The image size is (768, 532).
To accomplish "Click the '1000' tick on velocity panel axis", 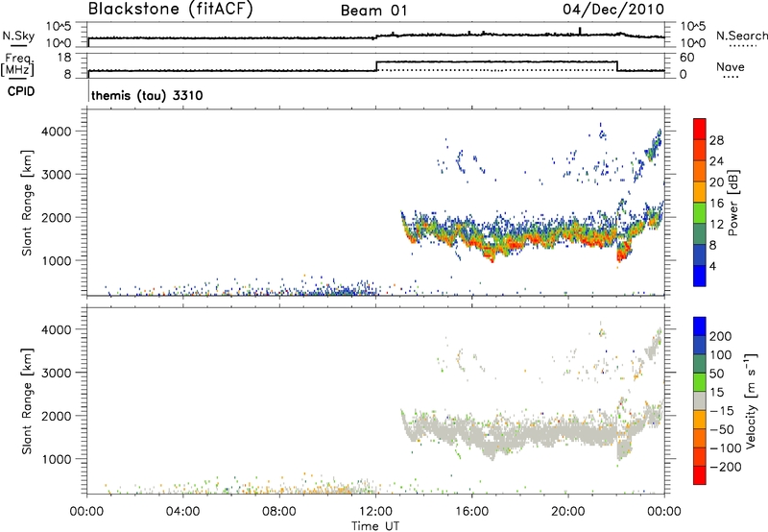I will (x=56, y=459).
